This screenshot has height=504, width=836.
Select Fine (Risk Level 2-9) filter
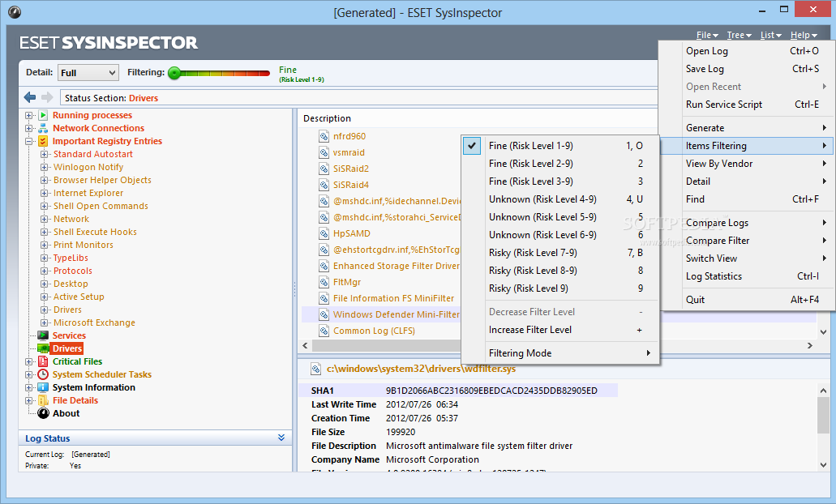(559, 164)
